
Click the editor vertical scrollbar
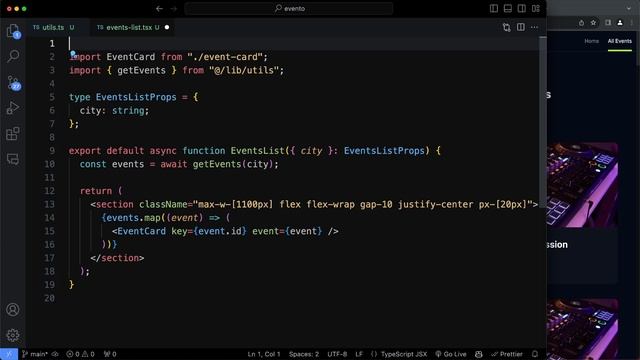(x=543, y=122)
